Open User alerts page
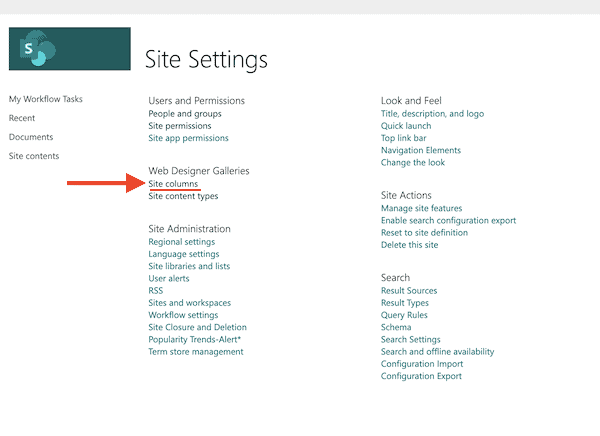 (x=169, y=278)
